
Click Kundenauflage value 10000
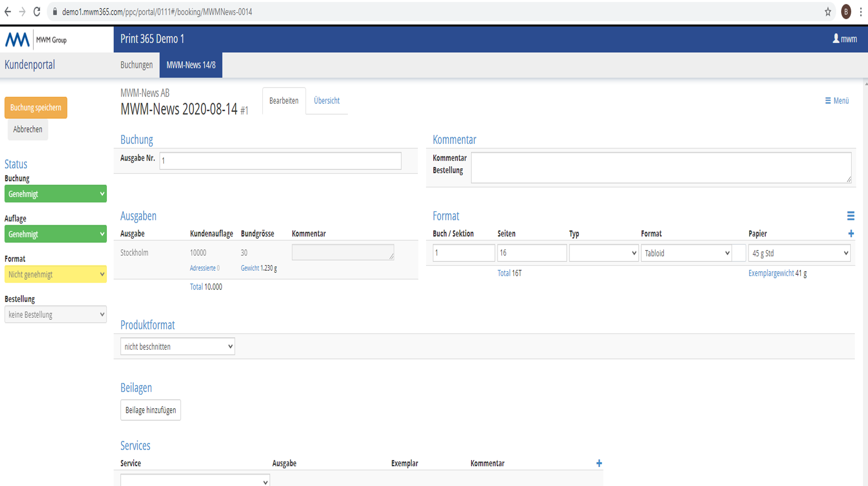(198, 253)
